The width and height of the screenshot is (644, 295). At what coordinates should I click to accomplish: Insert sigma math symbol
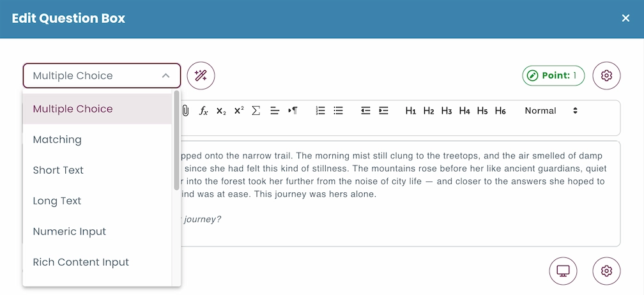tap(256, 110)
